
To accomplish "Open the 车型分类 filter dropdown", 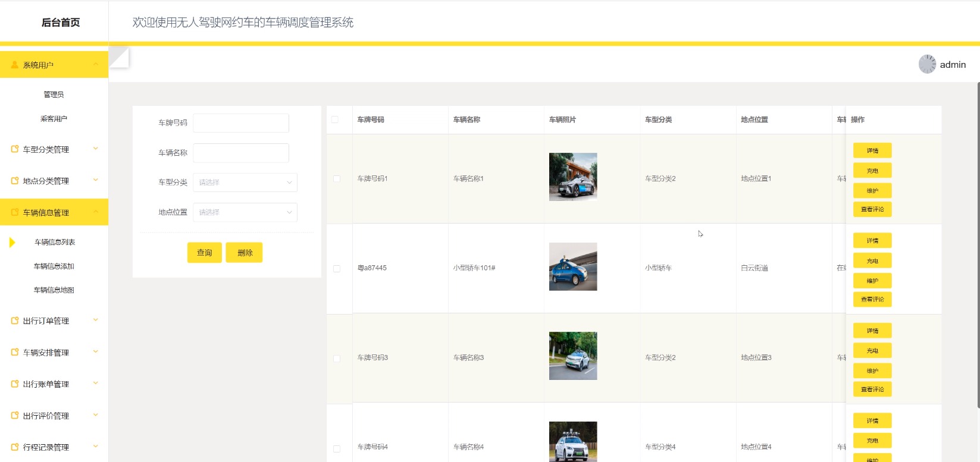I will [x=245, y=183].
